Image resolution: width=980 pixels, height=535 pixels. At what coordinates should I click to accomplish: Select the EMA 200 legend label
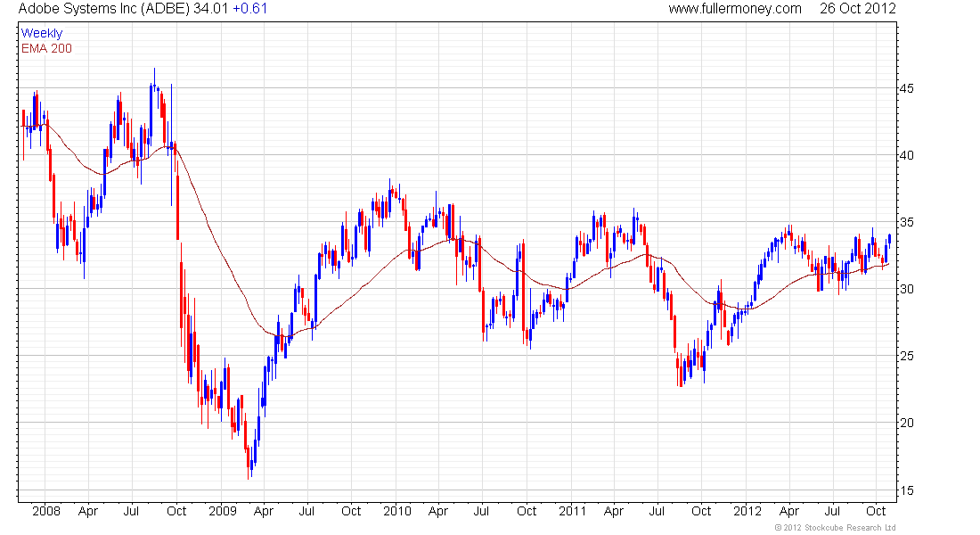[47, 48]
